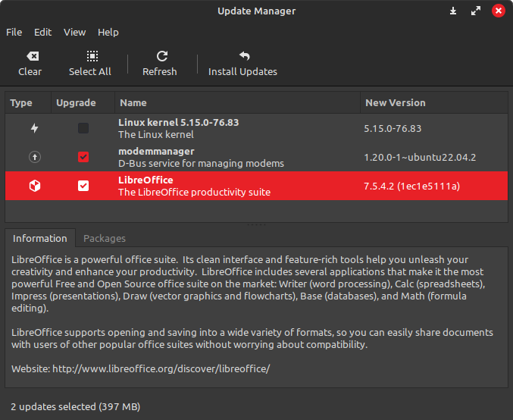Click the Select All toolbar icon
The width and height of the screenshot is (513, 420).
click(x=92, y=56)
